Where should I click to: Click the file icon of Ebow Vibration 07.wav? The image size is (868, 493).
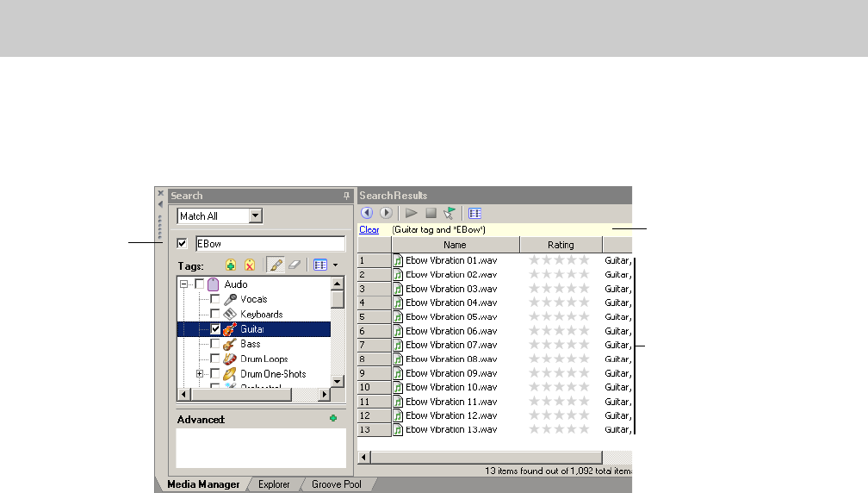[x=398, y=345]
